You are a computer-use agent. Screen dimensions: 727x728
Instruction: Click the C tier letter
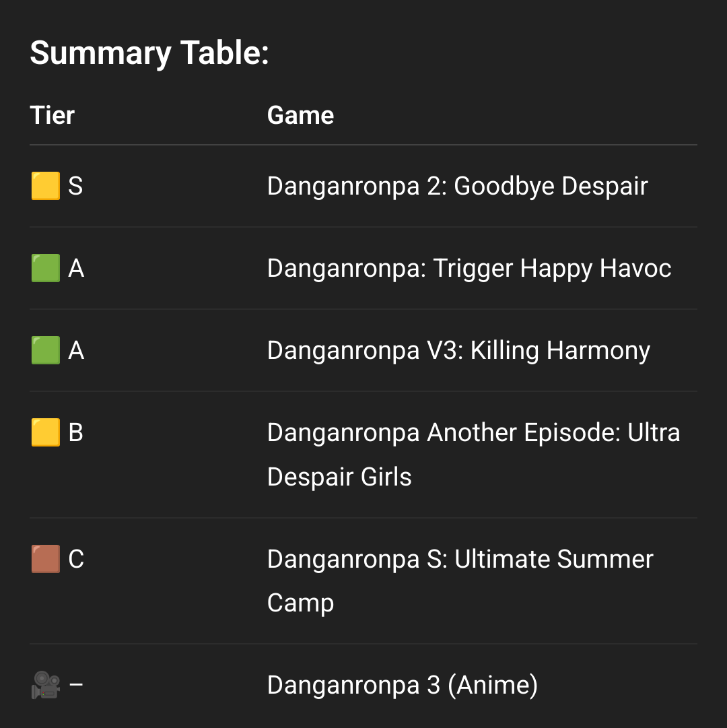coord(76,559)
